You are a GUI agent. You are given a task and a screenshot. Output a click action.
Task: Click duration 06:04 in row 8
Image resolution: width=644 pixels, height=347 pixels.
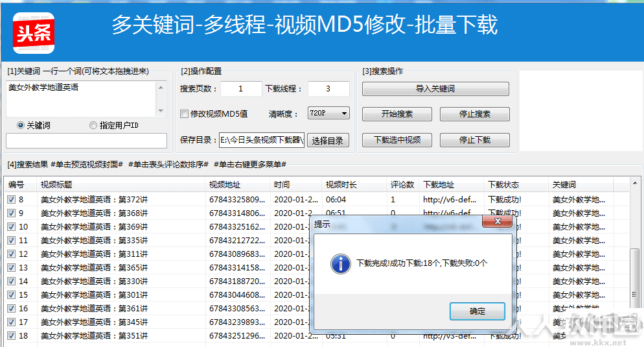click(336, 200)
